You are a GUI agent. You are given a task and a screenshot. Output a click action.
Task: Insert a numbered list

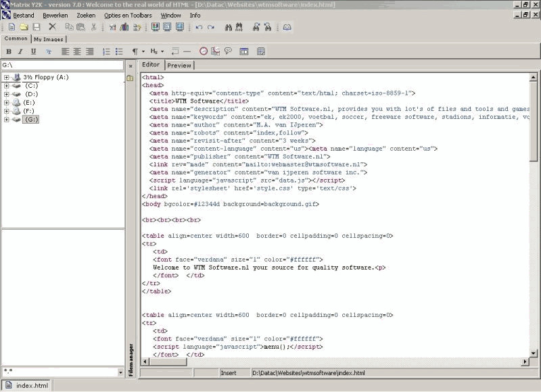(x=106, y=51)
